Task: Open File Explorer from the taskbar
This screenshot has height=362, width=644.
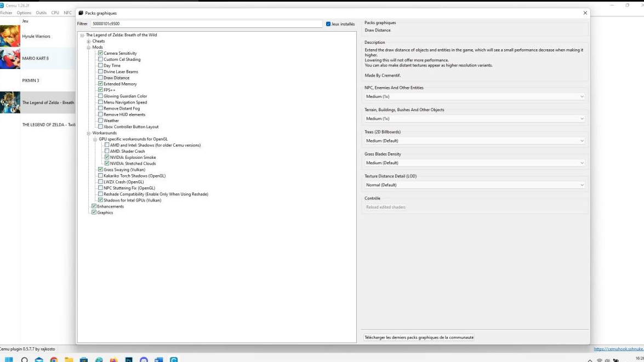Action: [x=69, y=359]
